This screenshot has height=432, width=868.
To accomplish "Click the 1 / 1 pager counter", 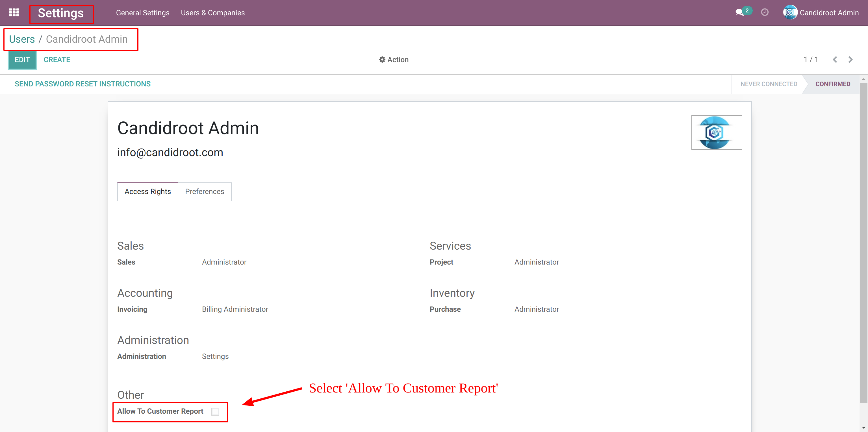I will 811,60.
